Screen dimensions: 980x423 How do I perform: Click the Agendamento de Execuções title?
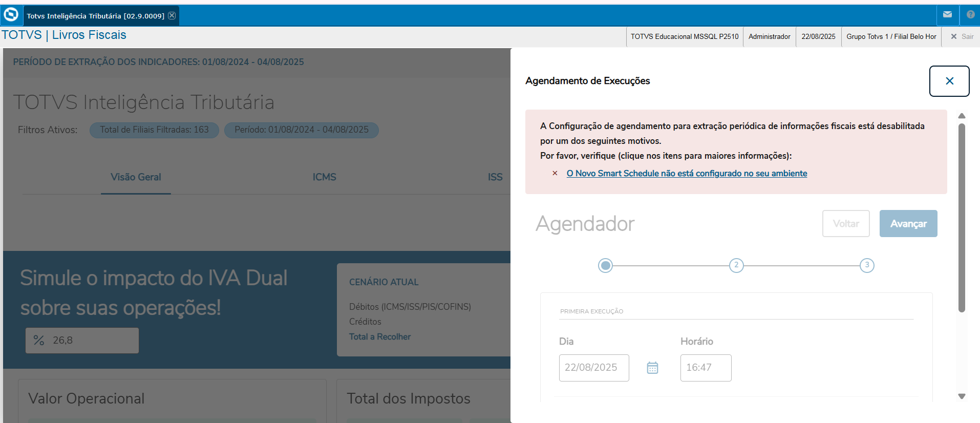588,81
